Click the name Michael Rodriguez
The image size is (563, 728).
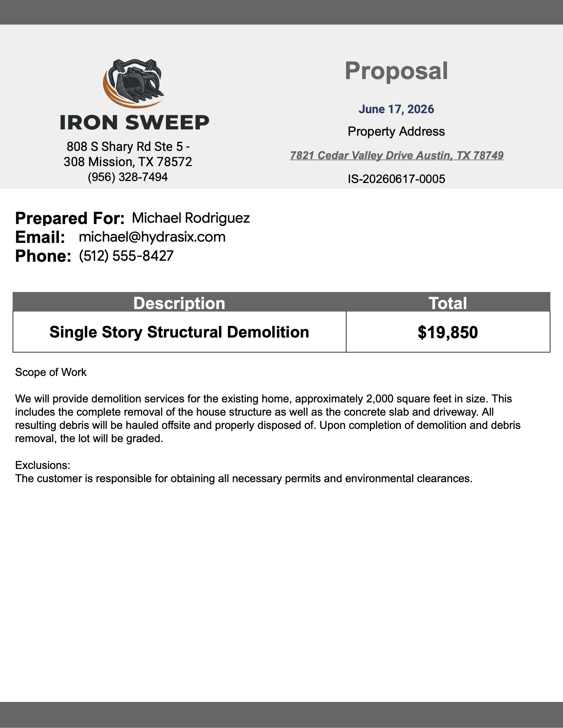point(191,218)
